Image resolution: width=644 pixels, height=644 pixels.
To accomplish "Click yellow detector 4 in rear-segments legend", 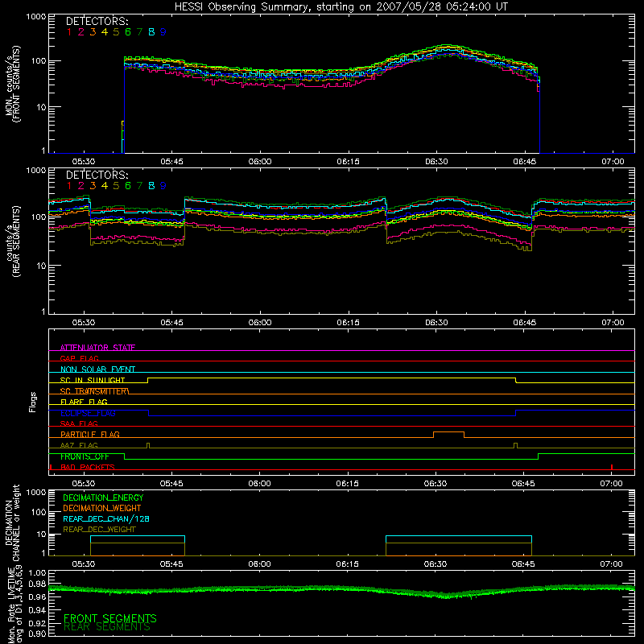I will pos(105,186).
